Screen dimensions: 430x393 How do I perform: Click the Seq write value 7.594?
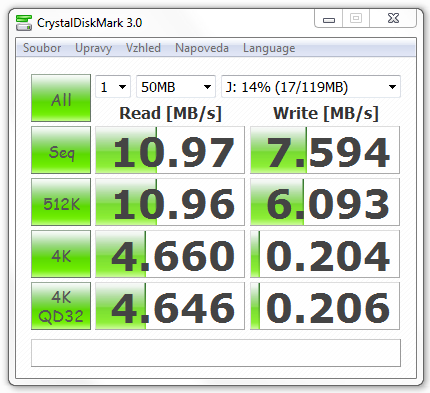point(325,150)
